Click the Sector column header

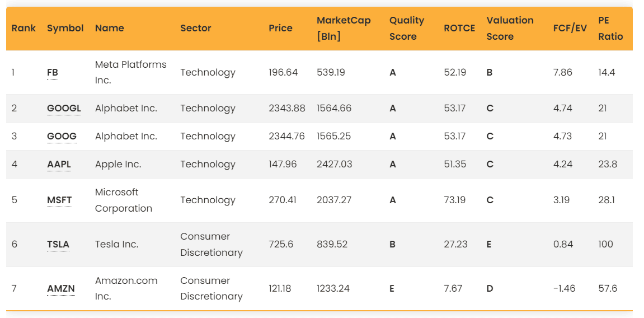[x=195, y=29]
